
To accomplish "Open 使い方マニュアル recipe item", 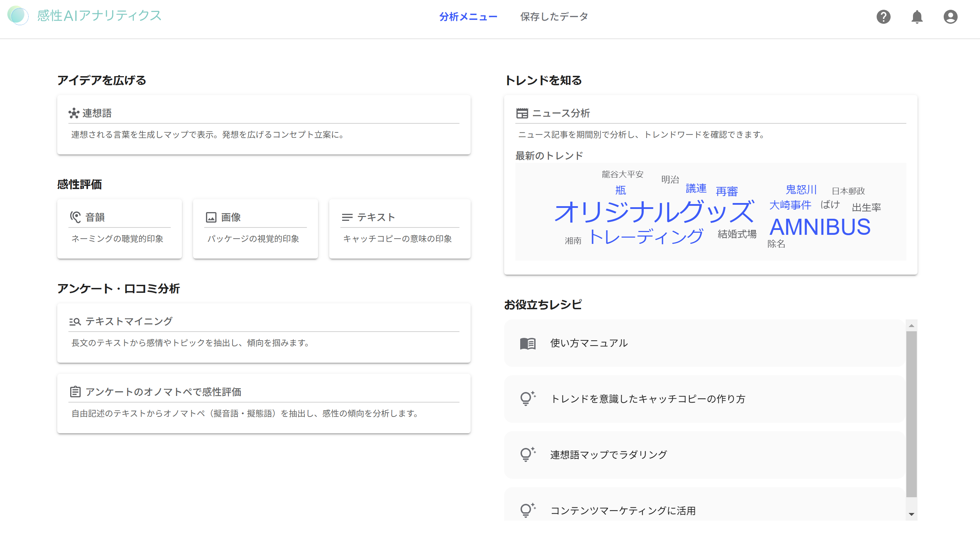I will tap(704, 343).
